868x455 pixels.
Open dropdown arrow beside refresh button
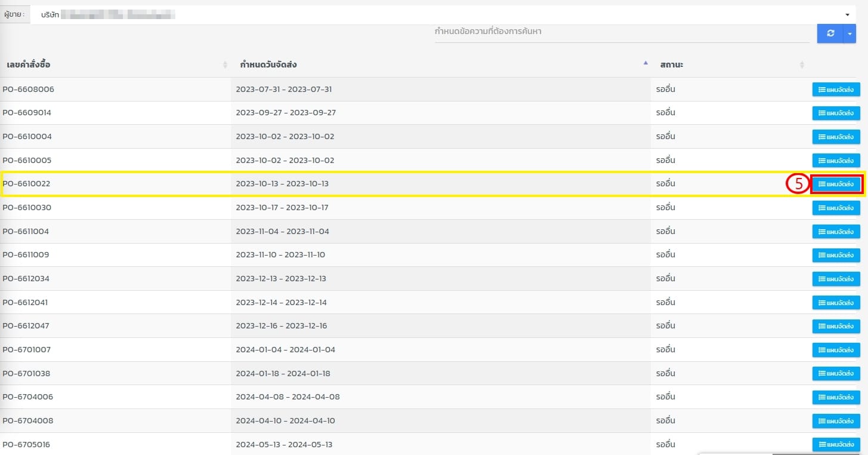coord(850,34)
